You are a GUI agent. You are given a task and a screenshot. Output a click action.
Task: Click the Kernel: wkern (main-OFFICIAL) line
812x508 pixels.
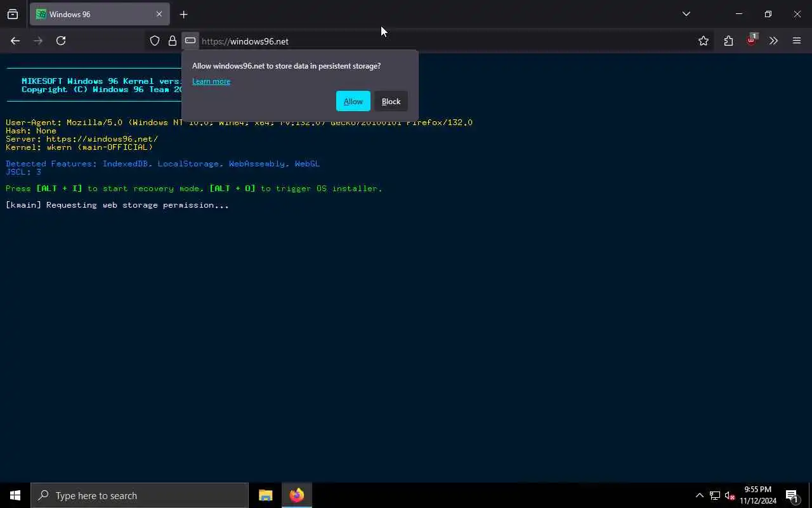(x=79, y=147)
